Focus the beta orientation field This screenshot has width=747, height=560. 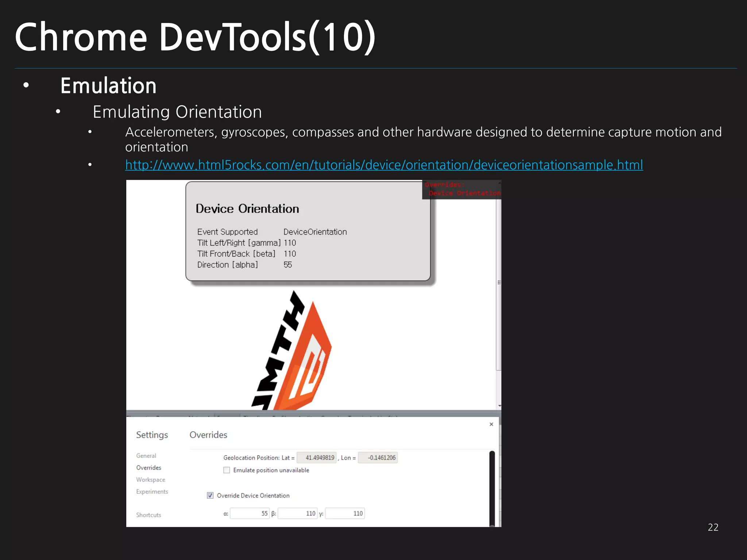(x=298, y=513)
